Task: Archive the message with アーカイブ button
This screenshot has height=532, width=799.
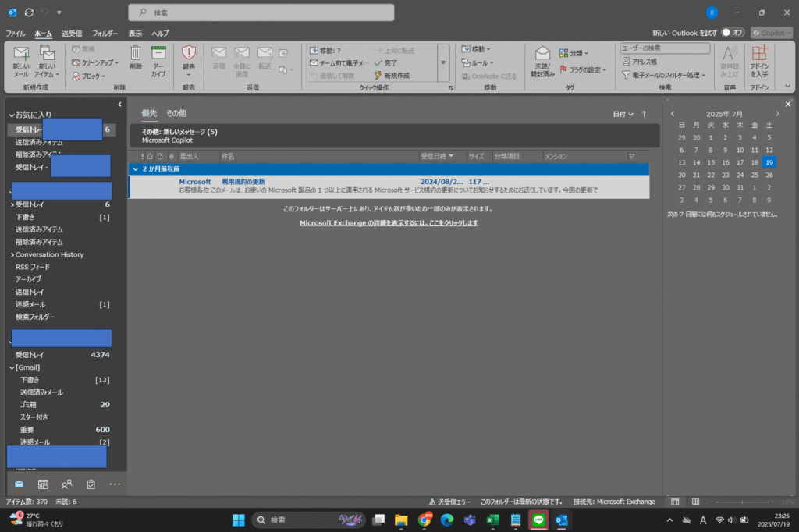Action: [x=158, y=61]
